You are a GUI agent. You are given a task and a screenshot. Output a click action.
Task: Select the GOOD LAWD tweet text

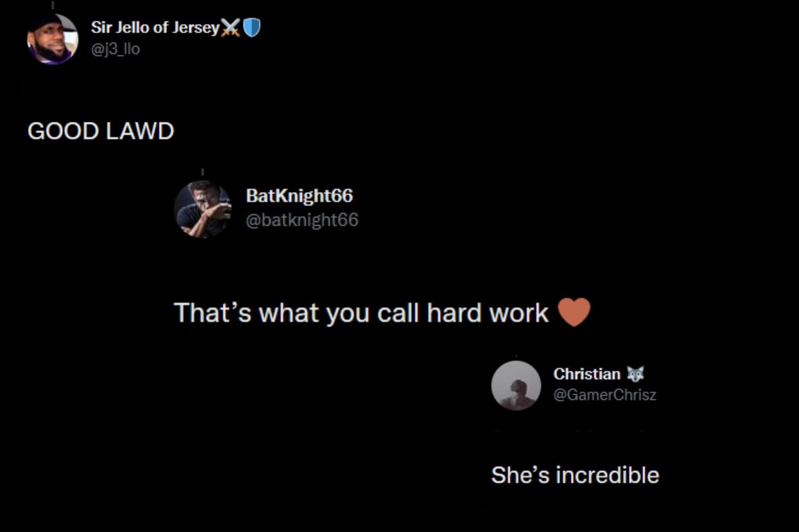101,131
